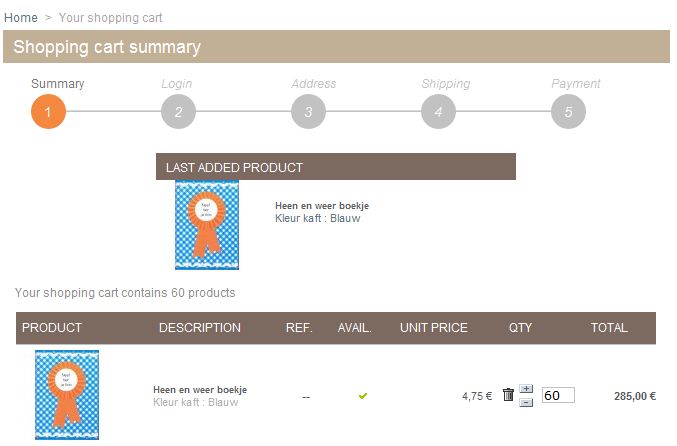Open the 'Heen en weer boekje' link in the cart row
This screenshot has height=446, width=677.
[200, 389]
